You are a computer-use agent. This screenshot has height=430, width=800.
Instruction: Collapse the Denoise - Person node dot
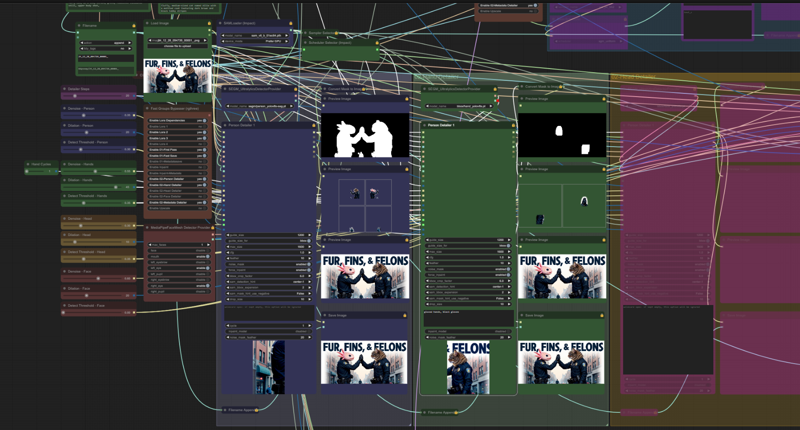[x=64, y=109]
